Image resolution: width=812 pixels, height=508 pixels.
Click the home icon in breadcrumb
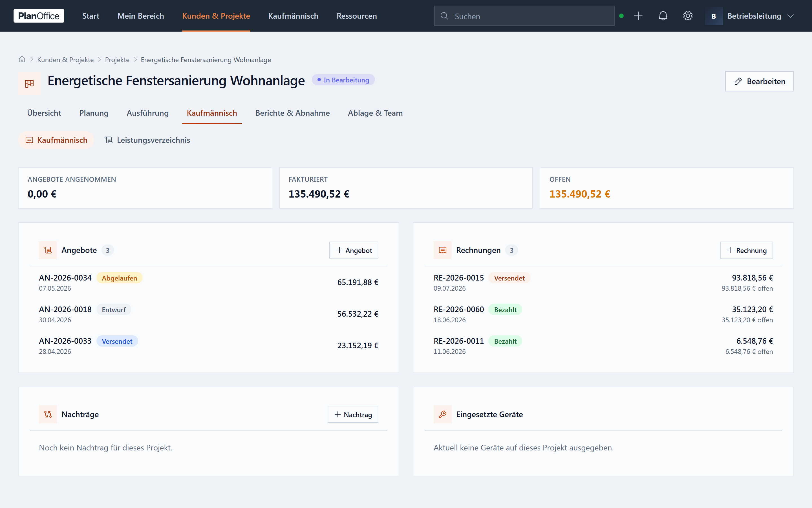point(22,60)
